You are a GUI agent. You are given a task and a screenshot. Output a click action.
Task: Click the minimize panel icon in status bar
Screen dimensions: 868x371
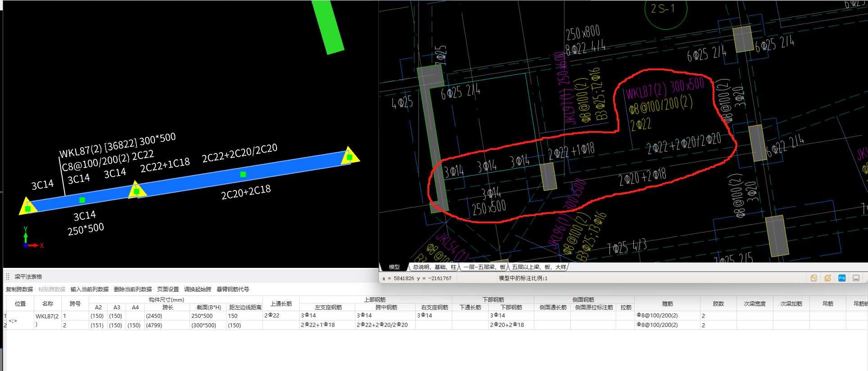click(856, 278)
